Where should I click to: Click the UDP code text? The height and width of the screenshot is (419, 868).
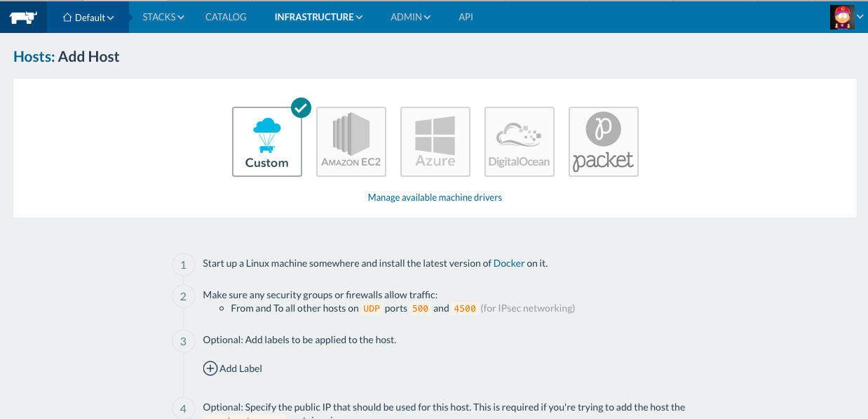(372, 309)
